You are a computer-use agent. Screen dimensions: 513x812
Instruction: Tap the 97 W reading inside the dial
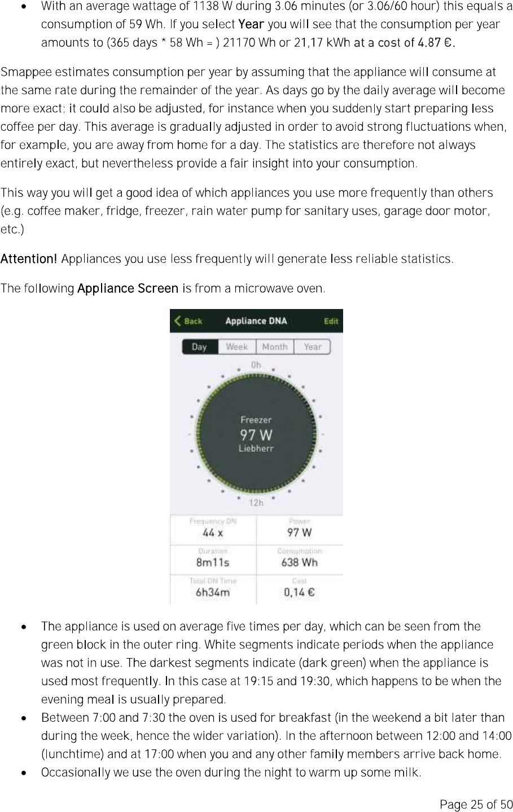[256, 435]
